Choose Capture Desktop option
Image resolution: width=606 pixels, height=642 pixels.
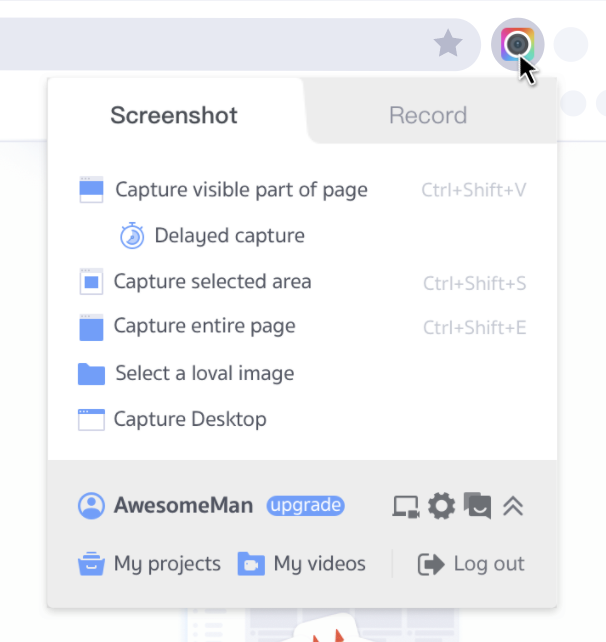[x=190, y=419]
